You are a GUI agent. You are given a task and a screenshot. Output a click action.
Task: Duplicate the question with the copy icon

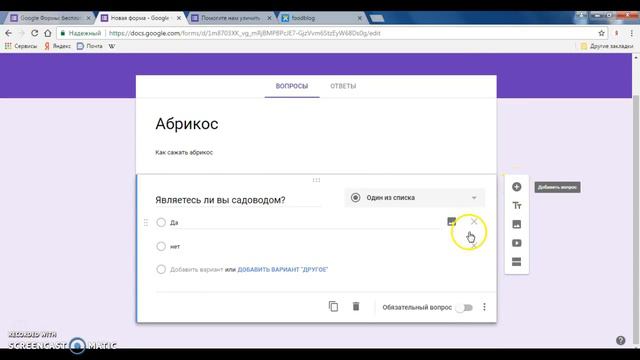coord(333,307)
